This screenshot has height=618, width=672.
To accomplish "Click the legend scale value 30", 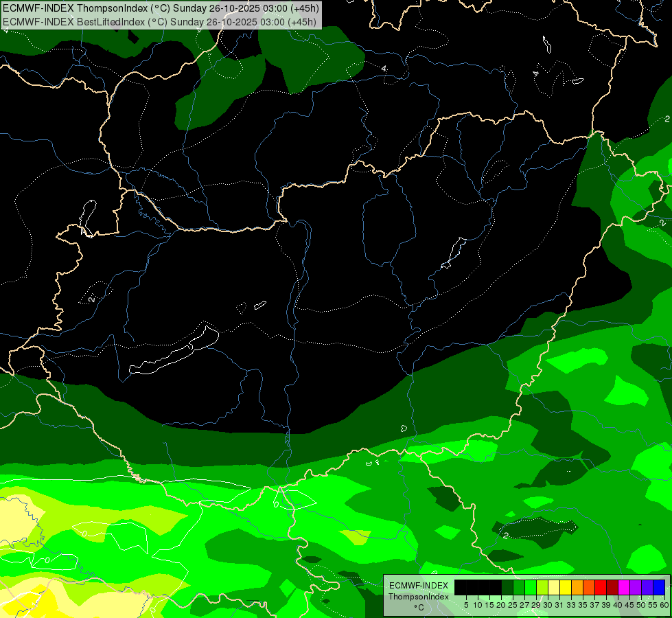I will click(x=548, y=605).
